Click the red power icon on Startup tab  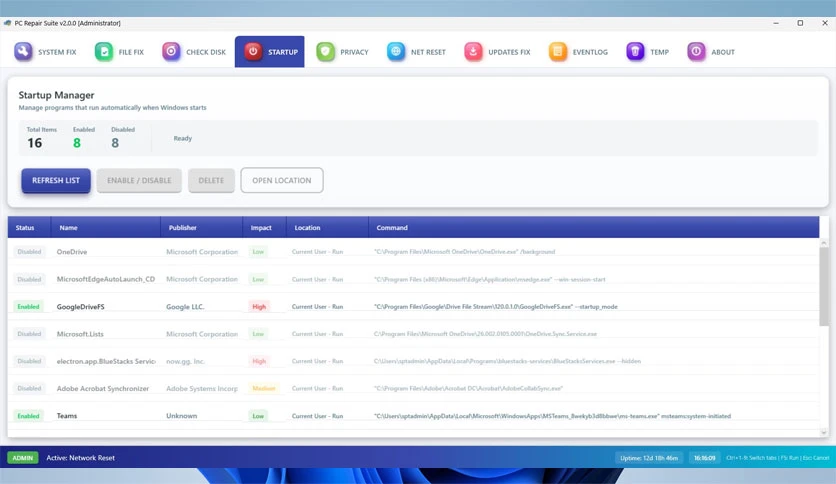click(253, 52)
